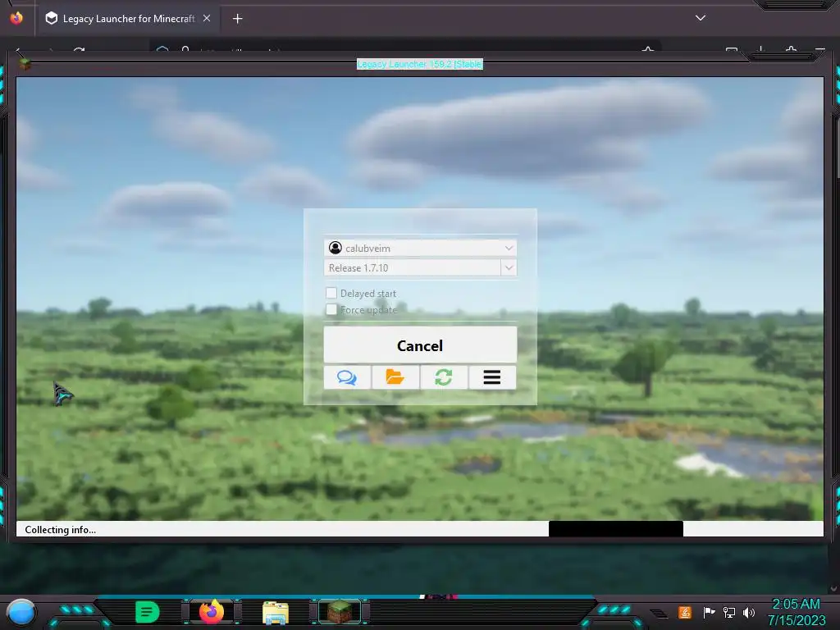Click the account avatar icon beside calubveim
This screenshot has height=630, width=840.
(336, 248)
